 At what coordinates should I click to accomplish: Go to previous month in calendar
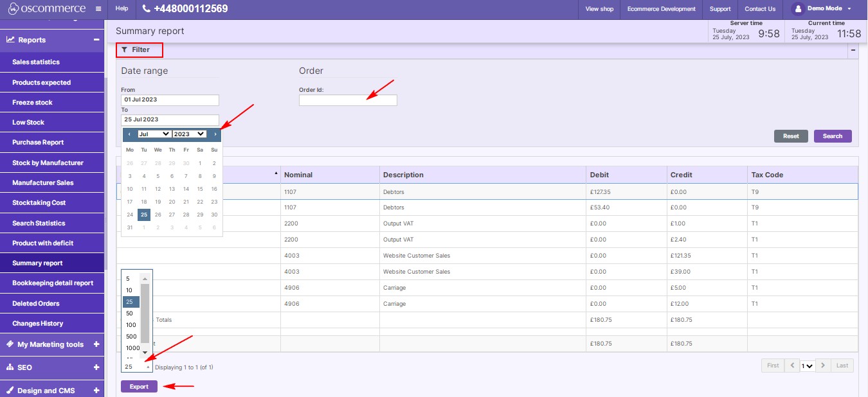click(x=130, y=134)
